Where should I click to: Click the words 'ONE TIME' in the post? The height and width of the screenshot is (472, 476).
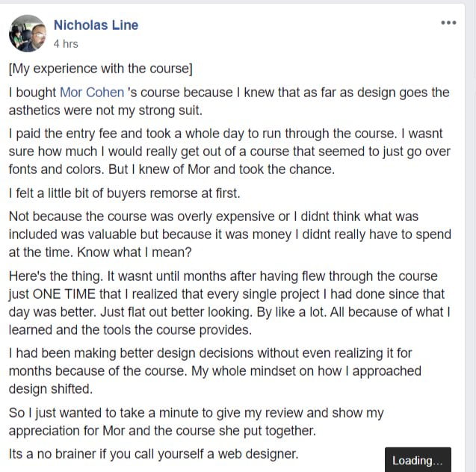[x=64, y=294]
